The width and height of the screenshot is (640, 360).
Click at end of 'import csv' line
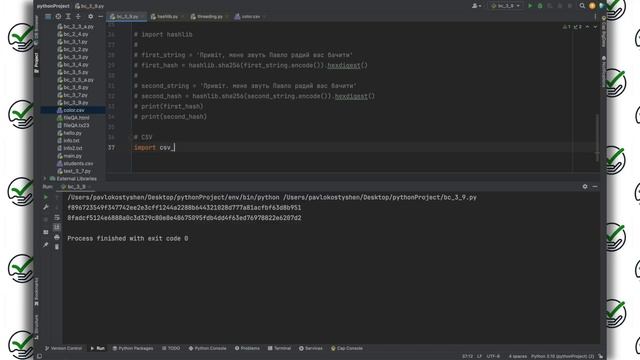point(175,147)
